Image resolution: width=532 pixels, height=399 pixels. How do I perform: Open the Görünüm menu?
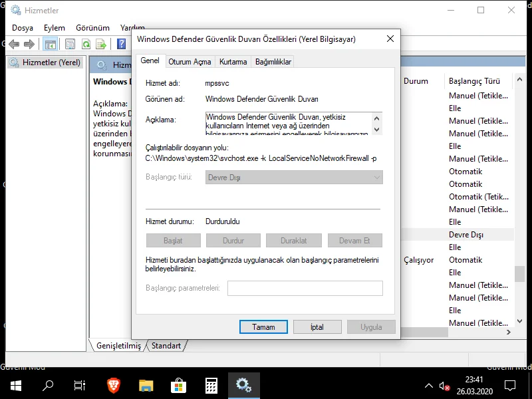92,28
